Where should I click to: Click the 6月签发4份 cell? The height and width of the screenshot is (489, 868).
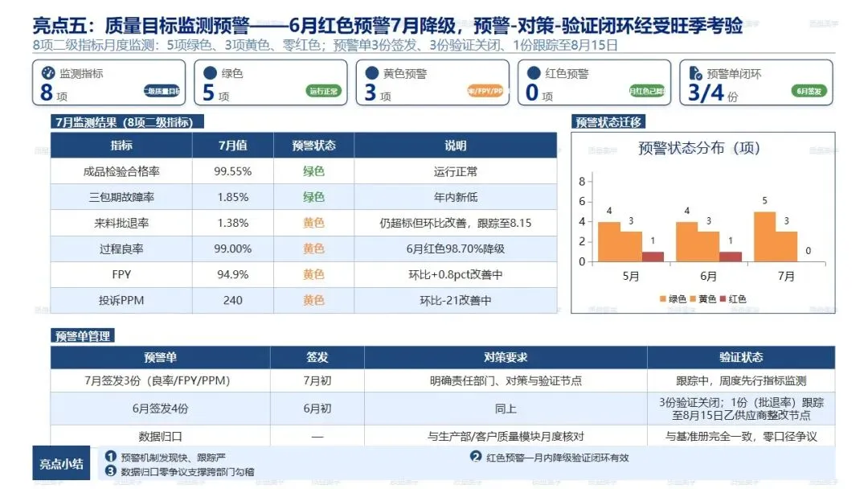[x=160, y=409]
